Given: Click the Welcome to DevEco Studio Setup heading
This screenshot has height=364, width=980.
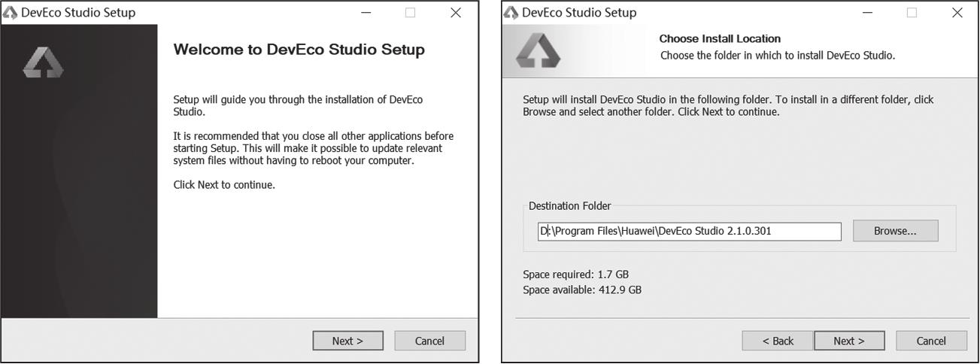Looking at the screenshot, I should click(299, 50).
